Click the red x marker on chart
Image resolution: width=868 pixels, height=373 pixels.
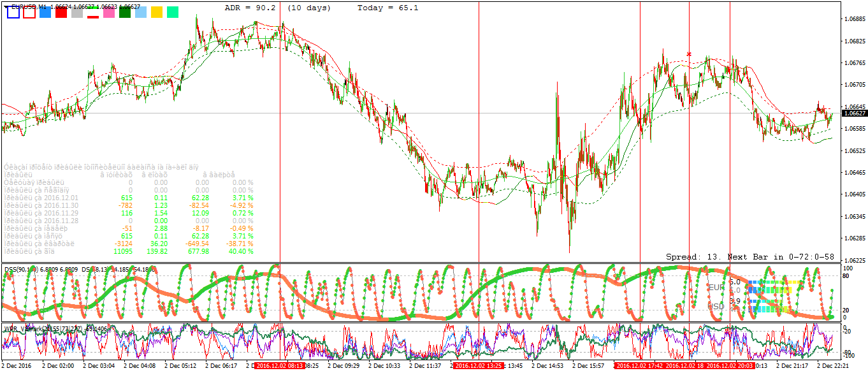coord(689,54)
